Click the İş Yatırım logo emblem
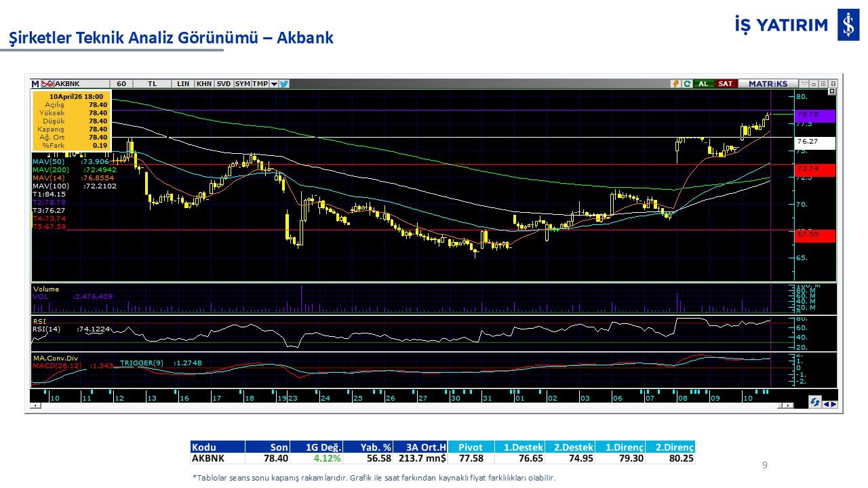Screen dimensions: 868x488 pyautogui.click(x=848, y=25)
